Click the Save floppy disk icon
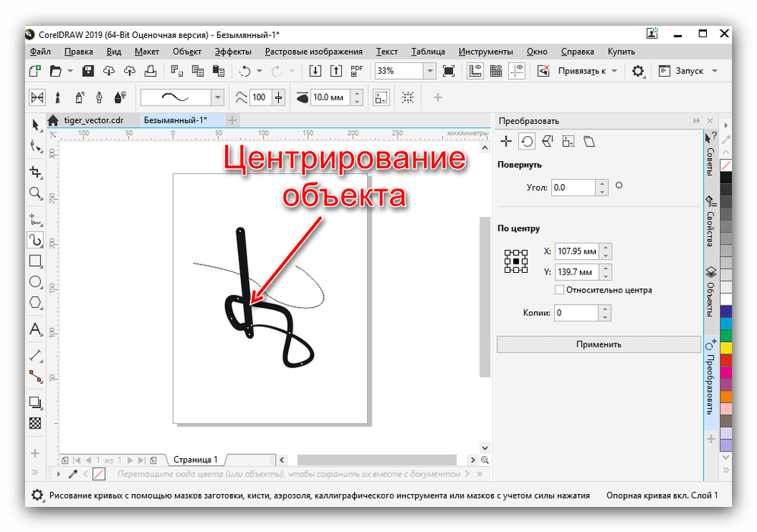This screenshot has height=532, width=757. click(x=88, y=71)
